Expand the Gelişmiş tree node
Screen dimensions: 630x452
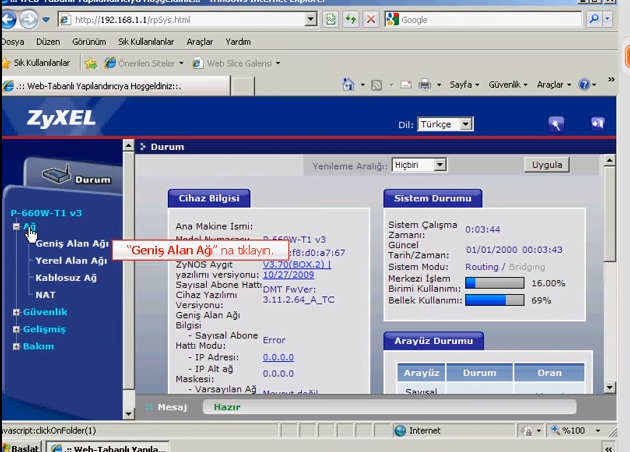click(x=16, y=329)
